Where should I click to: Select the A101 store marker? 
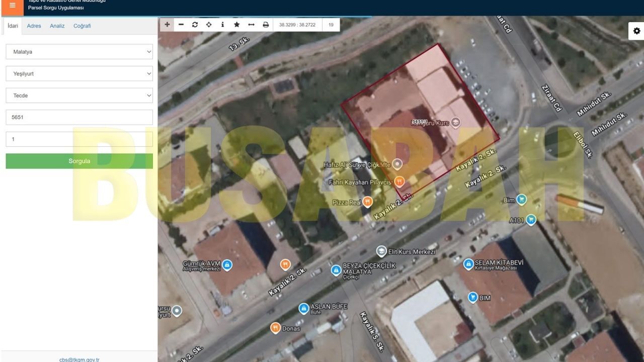pos(531,220)
